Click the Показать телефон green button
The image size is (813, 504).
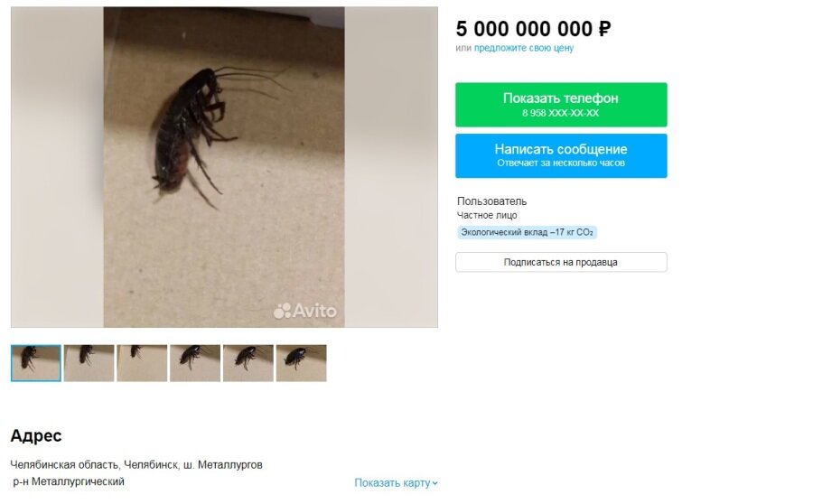(561, 105)
